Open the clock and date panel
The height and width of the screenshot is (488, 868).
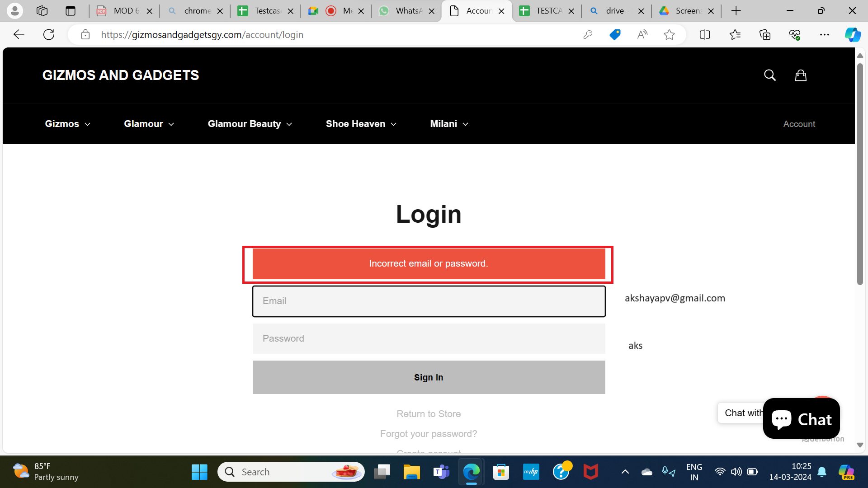pyautogui.click(x=790, y=472)
